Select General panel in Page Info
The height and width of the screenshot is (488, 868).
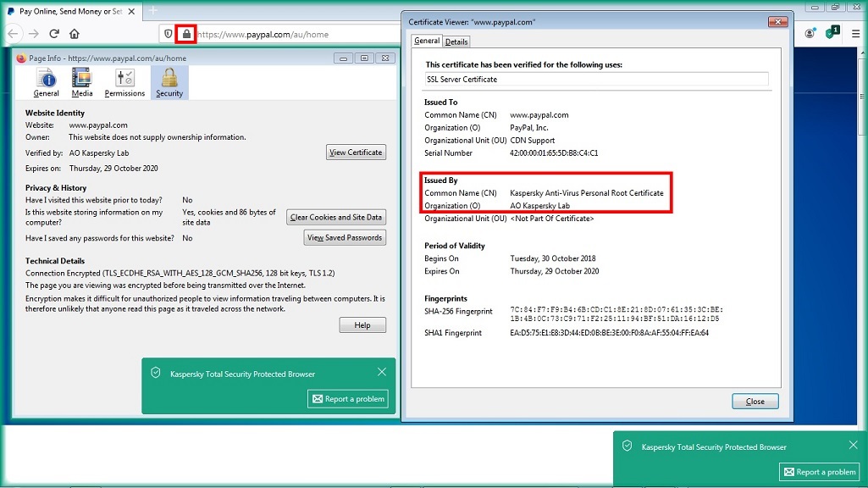pos(47,83)
